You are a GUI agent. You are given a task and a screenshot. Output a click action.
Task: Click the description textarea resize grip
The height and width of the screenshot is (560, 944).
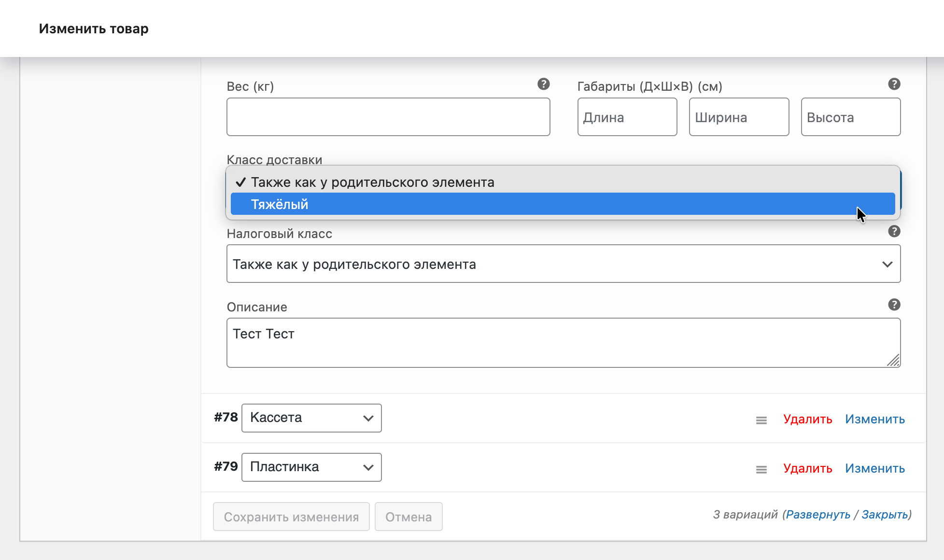(893, 361)
